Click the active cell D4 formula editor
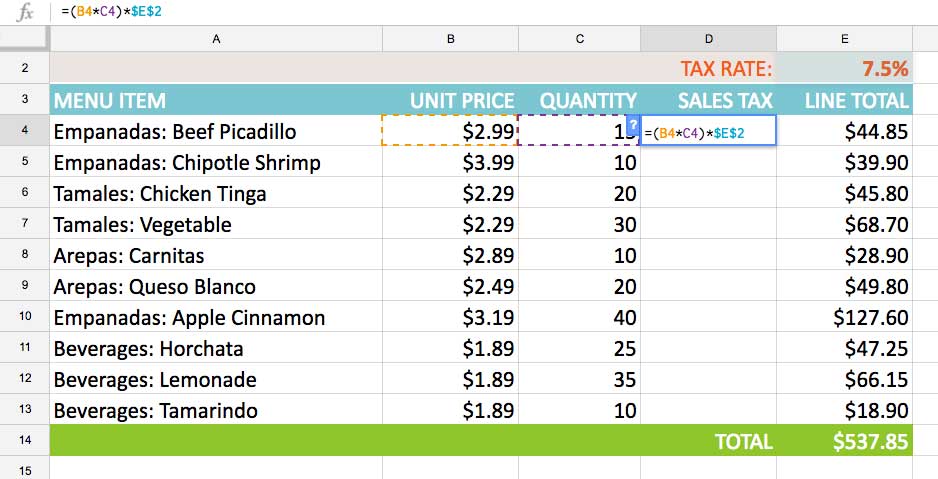The height and width of the screenshot is (479, 938). coord(708,130)
